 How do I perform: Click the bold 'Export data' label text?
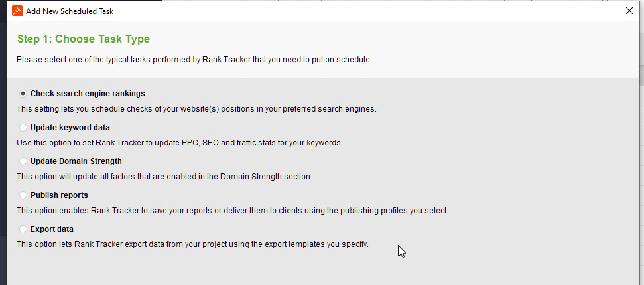point(52,229)
